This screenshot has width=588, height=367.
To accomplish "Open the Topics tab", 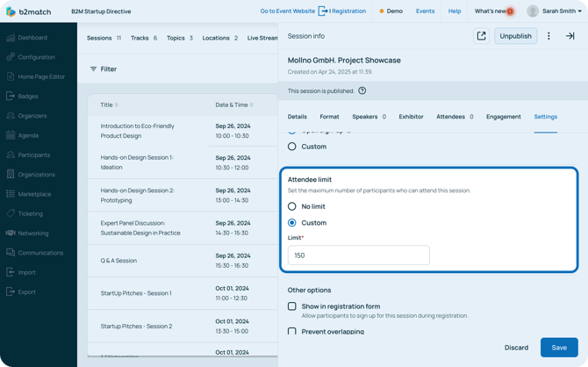I will point(180,38).
